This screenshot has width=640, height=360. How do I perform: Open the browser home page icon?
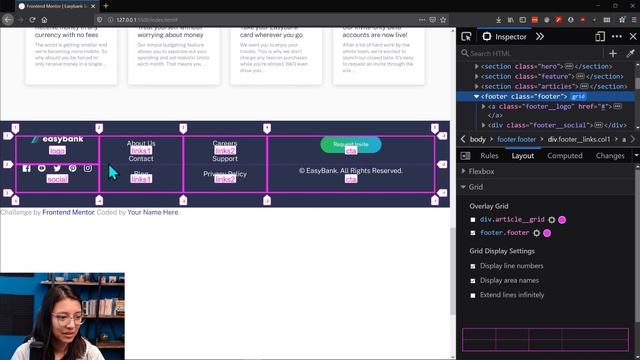click(x=44, y=20)
